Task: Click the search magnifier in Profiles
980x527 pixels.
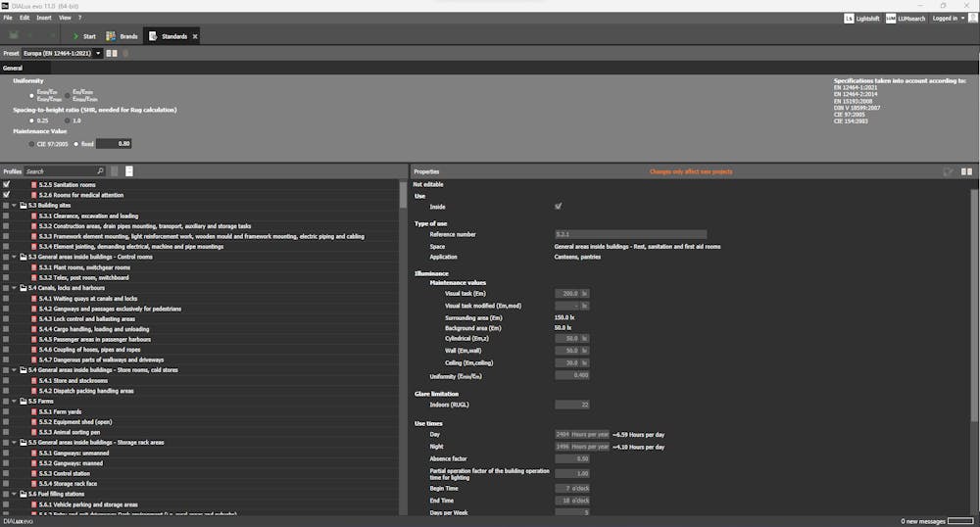Action: tap(100, 171)
